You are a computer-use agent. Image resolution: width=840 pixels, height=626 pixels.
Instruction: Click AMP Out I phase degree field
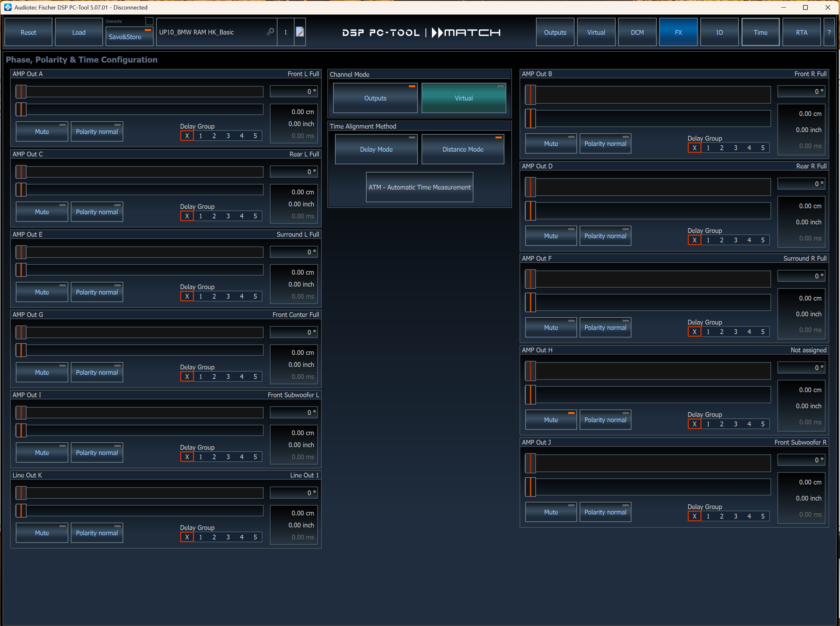[294, 412]
